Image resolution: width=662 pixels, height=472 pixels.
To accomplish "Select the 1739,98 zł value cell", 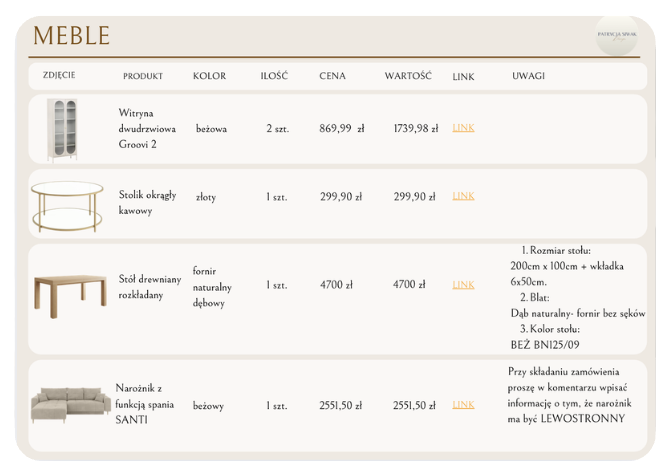I will coord(415,128).
